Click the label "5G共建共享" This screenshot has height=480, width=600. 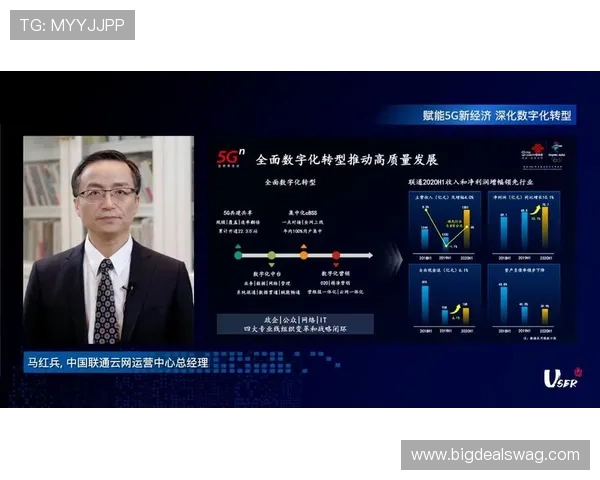[x=238, y=213]
